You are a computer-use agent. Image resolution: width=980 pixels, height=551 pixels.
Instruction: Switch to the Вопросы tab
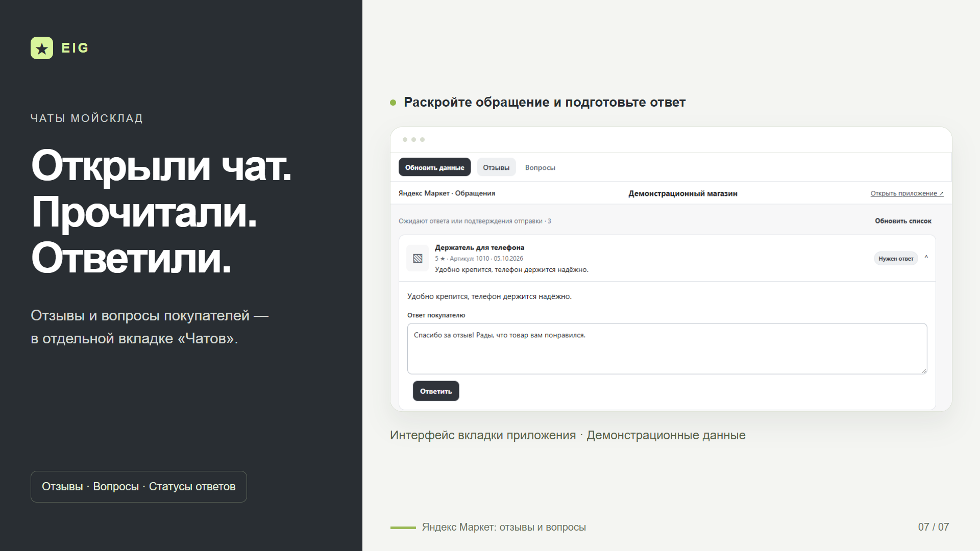540,167
